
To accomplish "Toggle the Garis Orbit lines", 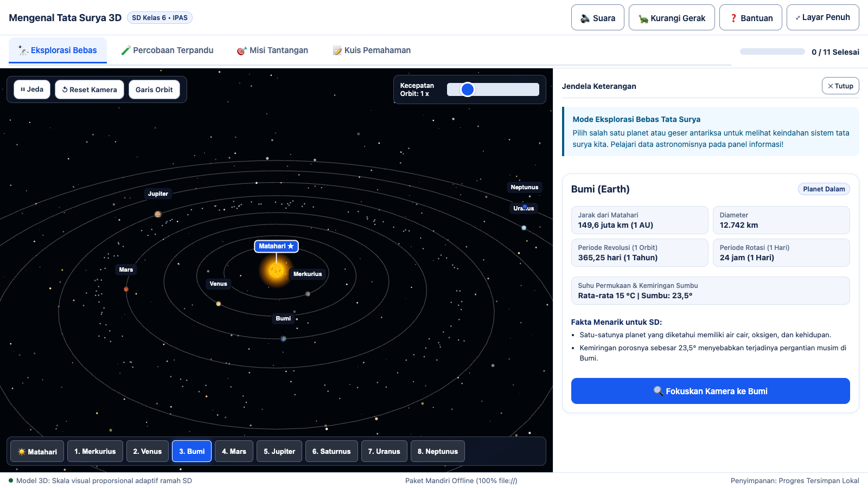I will [154, 89].
